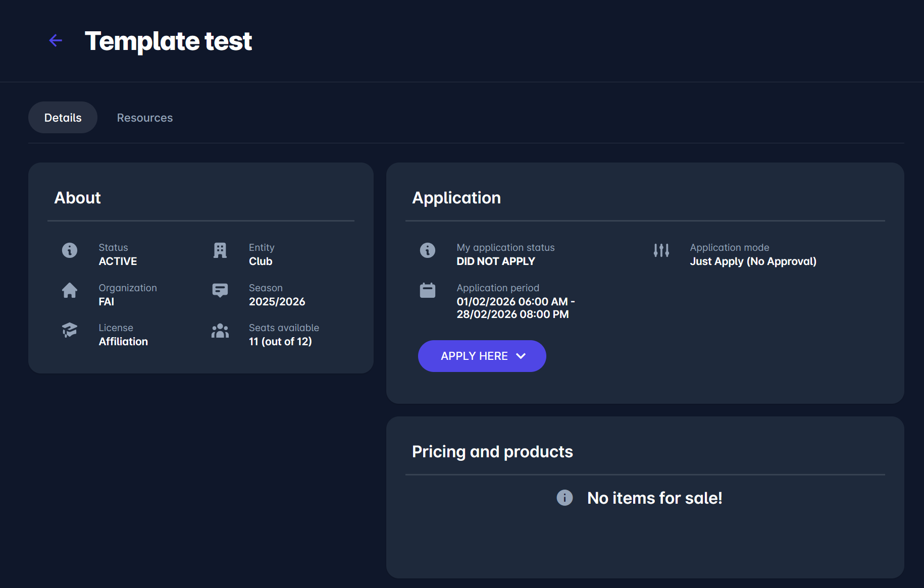
Task: Click the Season message icon
Action: 220,290
